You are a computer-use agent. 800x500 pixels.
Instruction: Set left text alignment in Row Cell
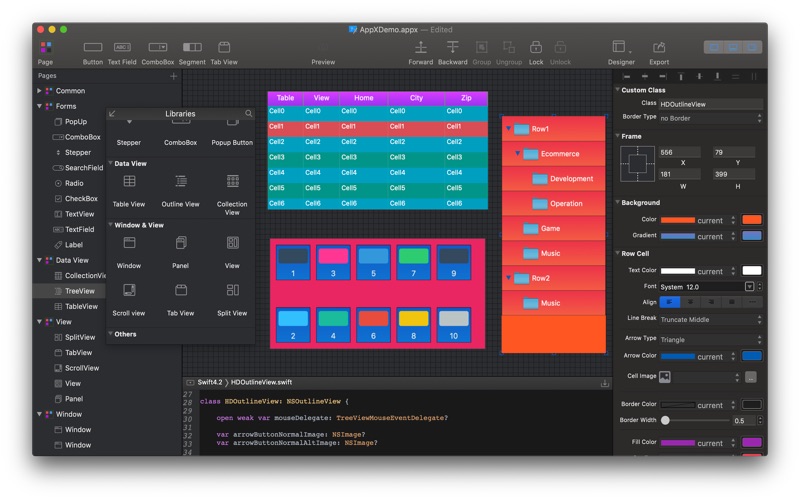[x=669, y=302]
